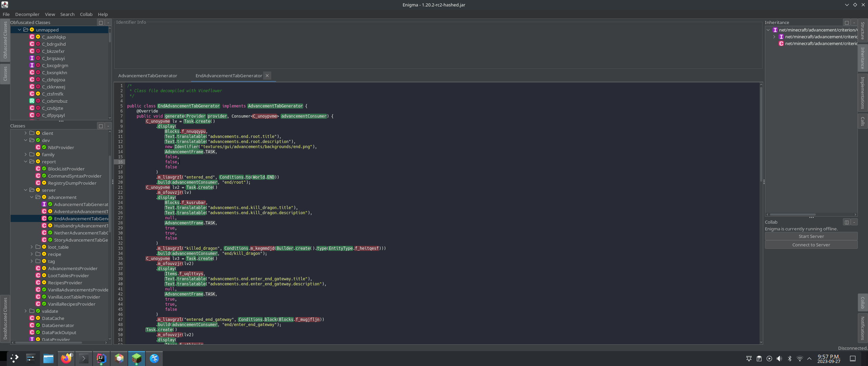Open the grass block launcher icon in taskbar

tap(136, 358)
